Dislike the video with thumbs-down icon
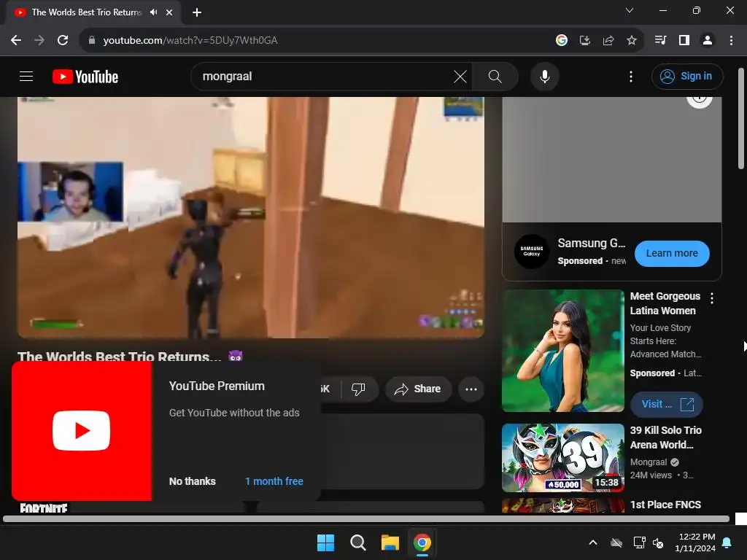The image size is (747, 560). pyautogui.click(x=358, y=389)
